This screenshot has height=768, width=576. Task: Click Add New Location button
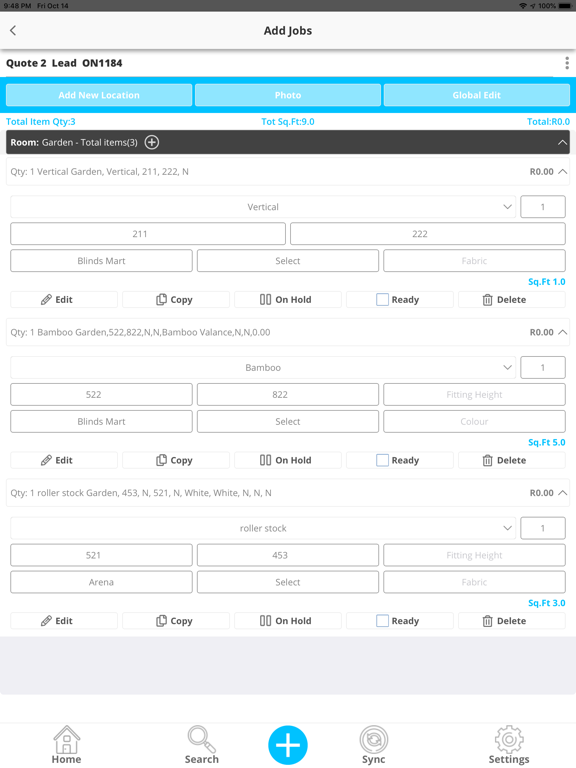pos(99,95)
